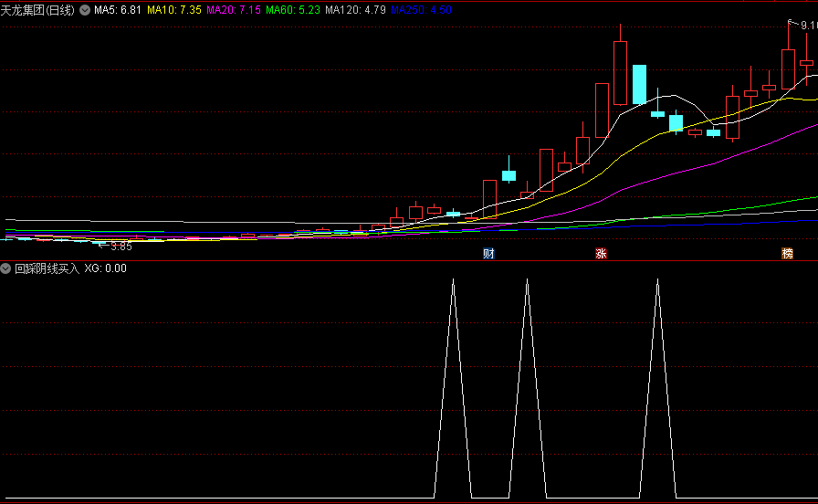Click the first XG signal spike peak
The image size is (818, 504).
[x=454, y=280]
